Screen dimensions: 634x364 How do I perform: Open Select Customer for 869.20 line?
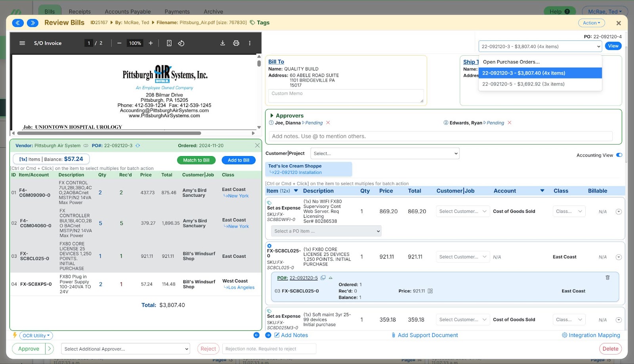(x=463, y=212)
